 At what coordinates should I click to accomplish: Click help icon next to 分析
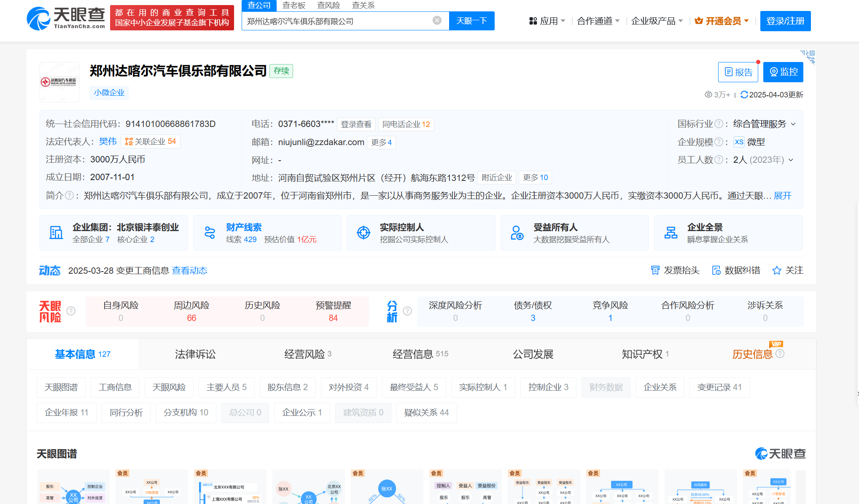[407, 311]
